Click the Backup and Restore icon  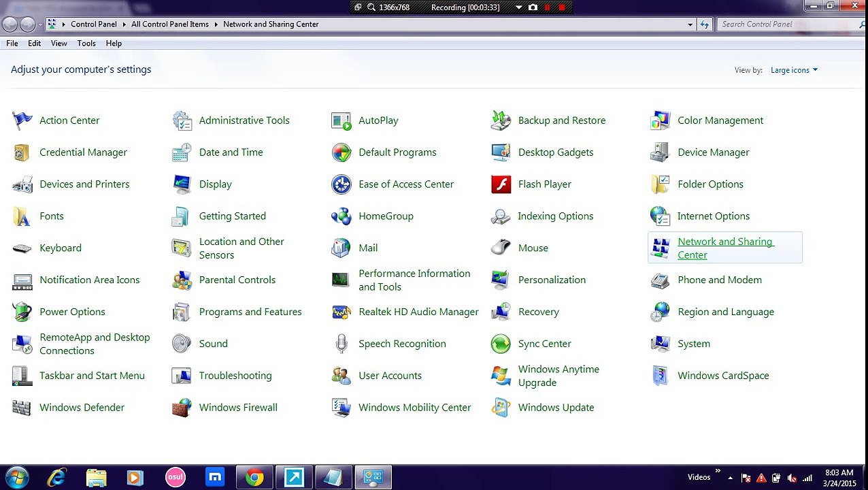[501, 120]
